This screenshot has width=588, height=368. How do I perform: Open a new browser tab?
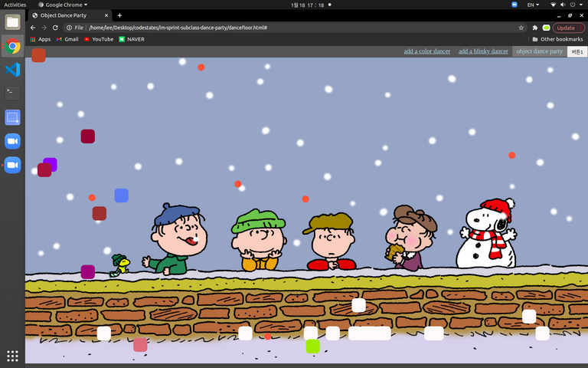point(119,15)
